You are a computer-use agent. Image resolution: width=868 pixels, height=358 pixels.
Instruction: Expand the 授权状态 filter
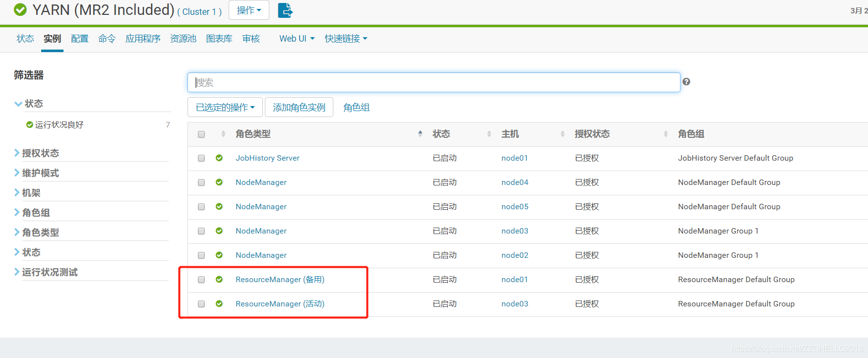point(37,153)
